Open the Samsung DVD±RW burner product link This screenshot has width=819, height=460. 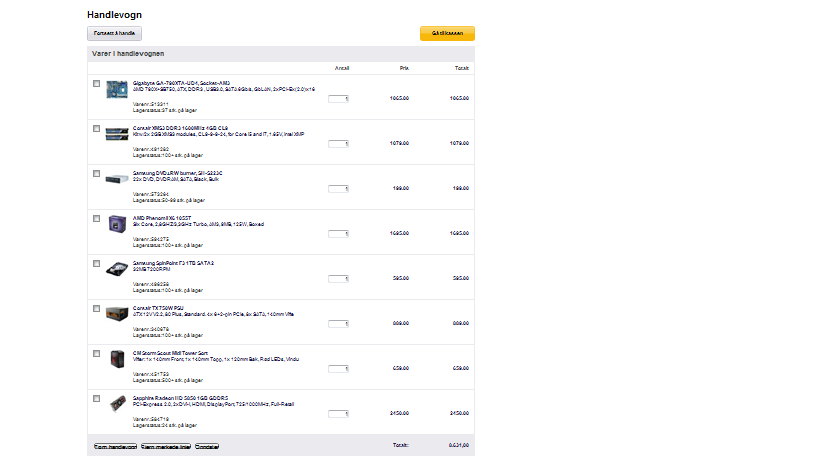tap(178, 173)
